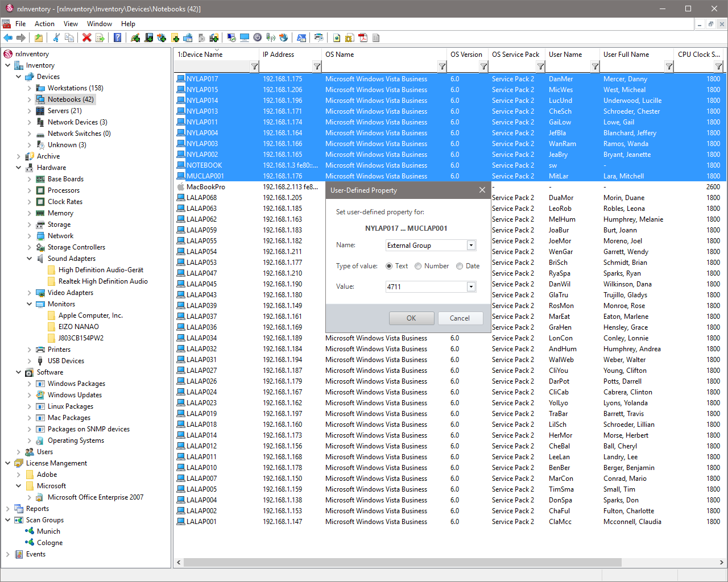This screenshot has width=728, height=582.
Task: Click the filter funnel under IP Address column
Action: pos(317,66)
